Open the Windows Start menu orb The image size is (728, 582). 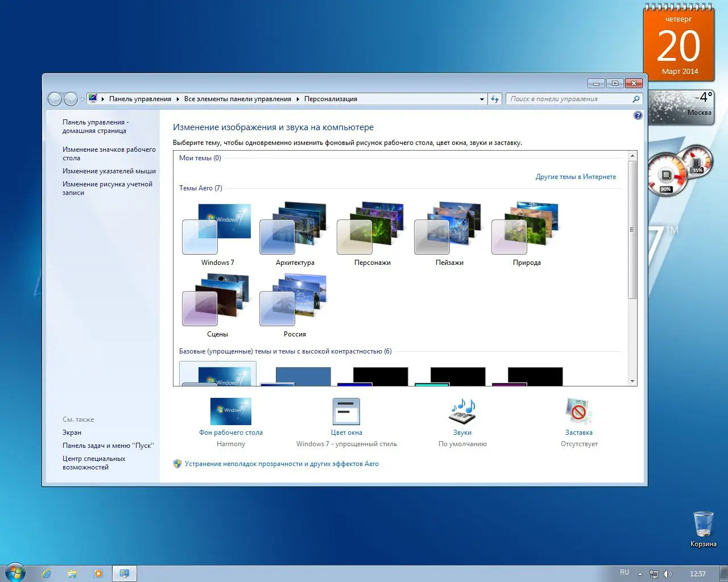click(15, 573)
